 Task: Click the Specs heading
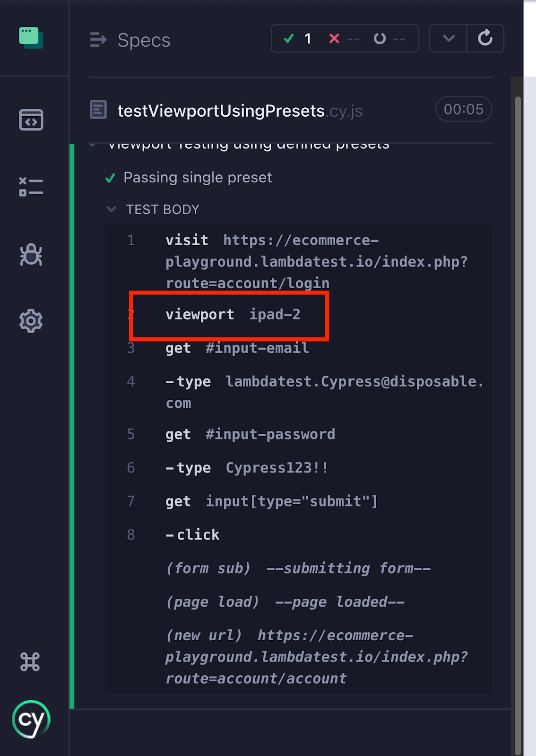click(144, 40)
